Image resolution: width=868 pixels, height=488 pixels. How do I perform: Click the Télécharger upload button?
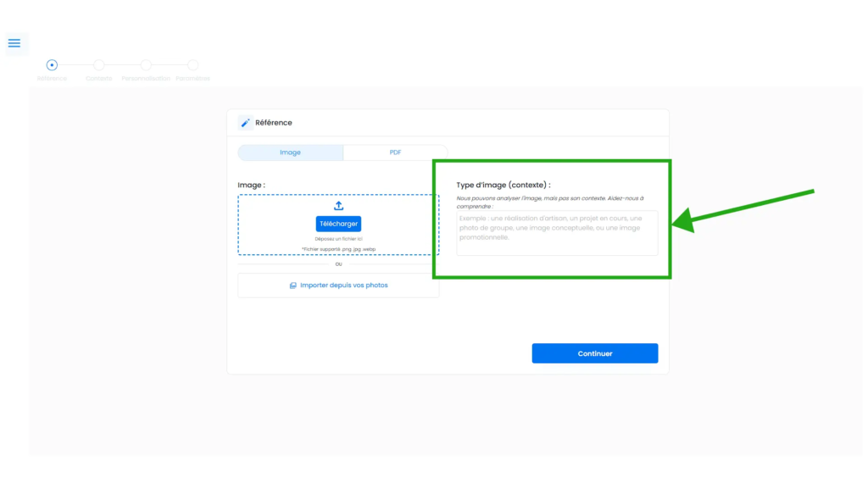(x=339, y=224)
